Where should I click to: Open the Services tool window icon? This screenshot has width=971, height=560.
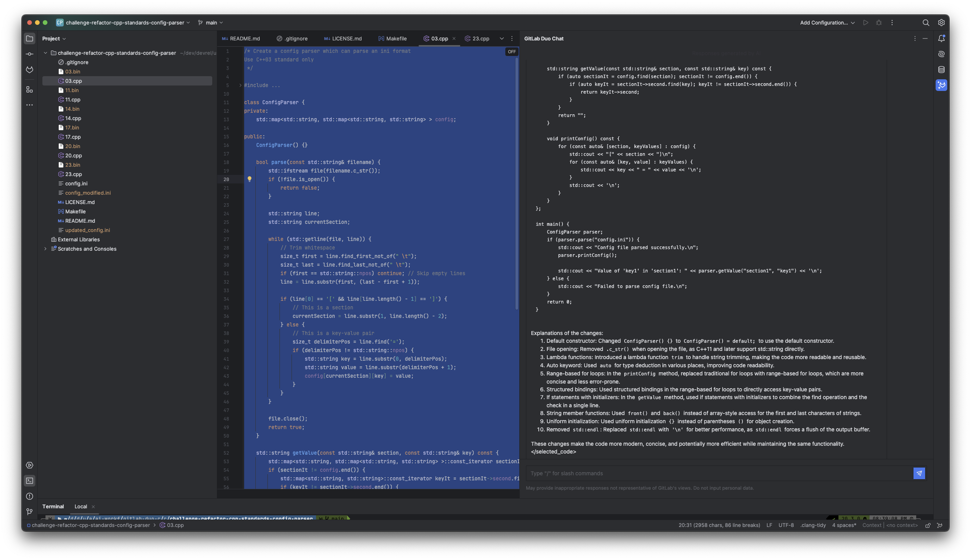(30, 465)
